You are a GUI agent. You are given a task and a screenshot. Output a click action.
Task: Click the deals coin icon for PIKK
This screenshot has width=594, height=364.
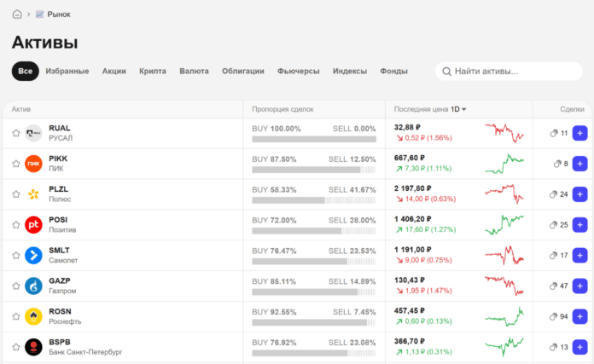tap(557, 164)
